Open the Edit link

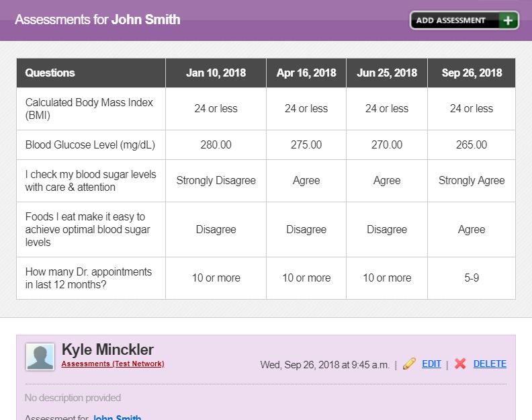431,364
